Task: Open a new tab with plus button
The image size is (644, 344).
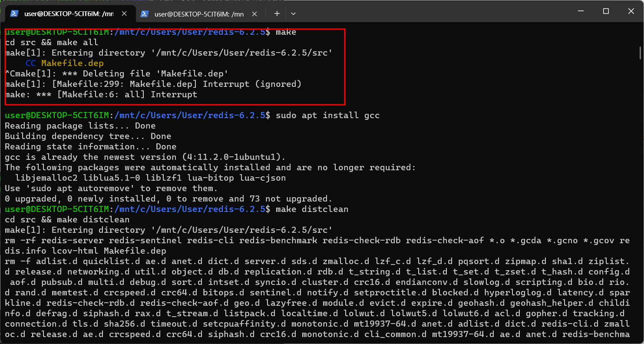Action: pos(277,13)
